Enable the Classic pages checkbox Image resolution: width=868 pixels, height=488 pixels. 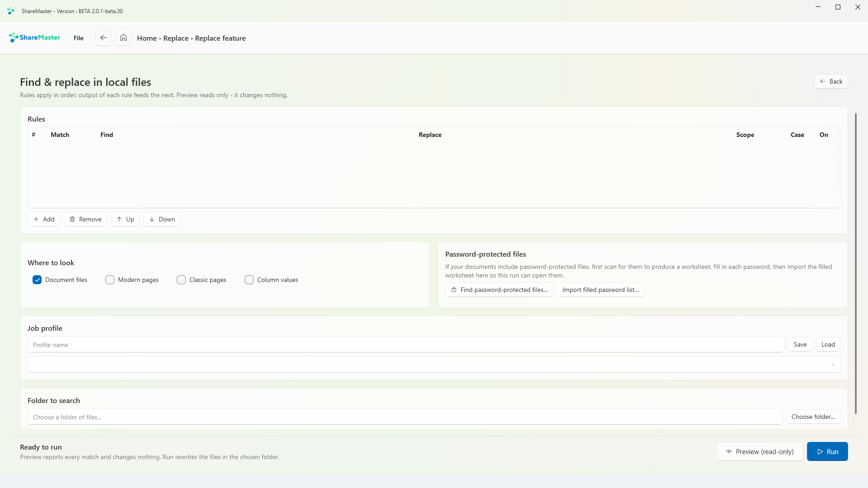tap(181, 280)
